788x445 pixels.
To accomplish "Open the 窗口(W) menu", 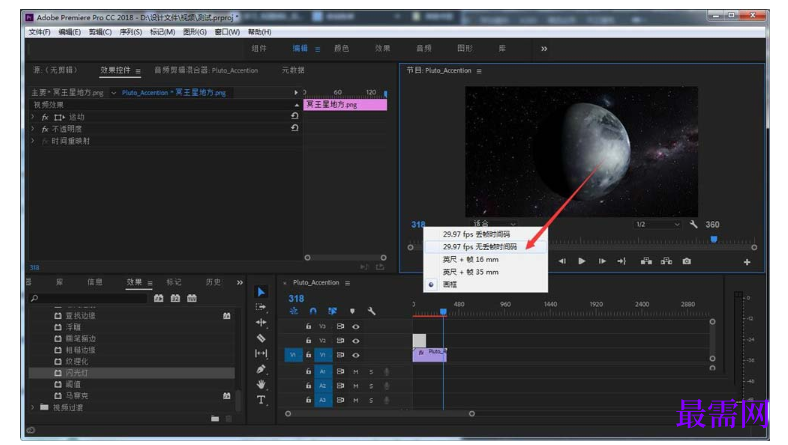I will 227,32.
